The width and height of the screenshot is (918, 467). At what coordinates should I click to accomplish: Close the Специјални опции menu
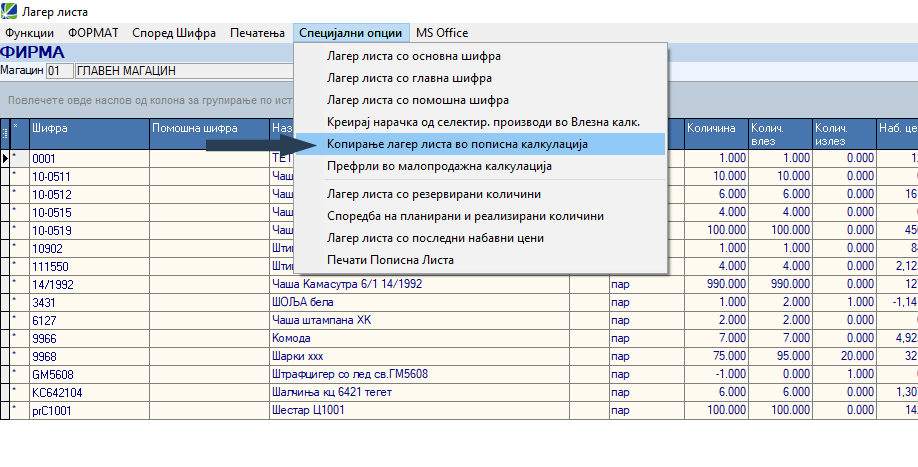(x=351, y=33)
